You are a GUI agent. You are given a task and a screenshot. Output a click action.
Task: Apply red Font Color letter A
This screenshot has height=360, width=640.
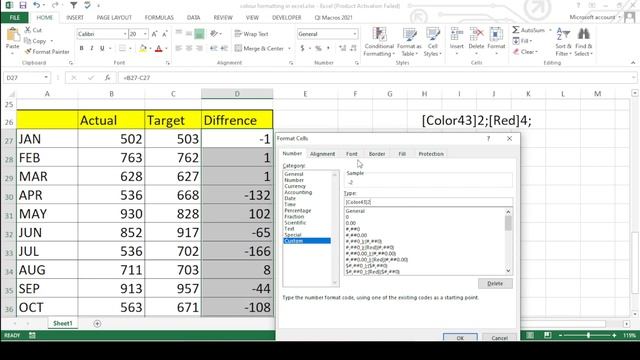pyautogui.click(x=159, y=49)
